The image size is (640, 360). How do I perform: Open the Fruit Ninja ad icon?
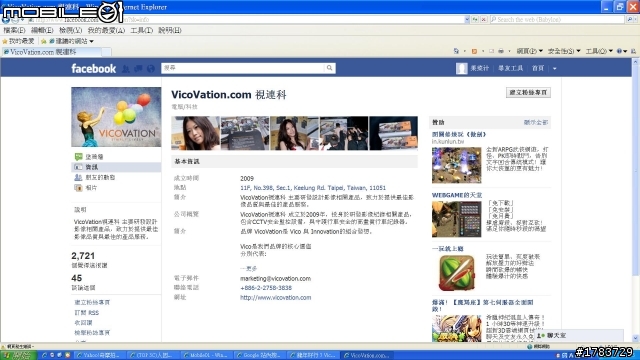click(x=457, y=273)
